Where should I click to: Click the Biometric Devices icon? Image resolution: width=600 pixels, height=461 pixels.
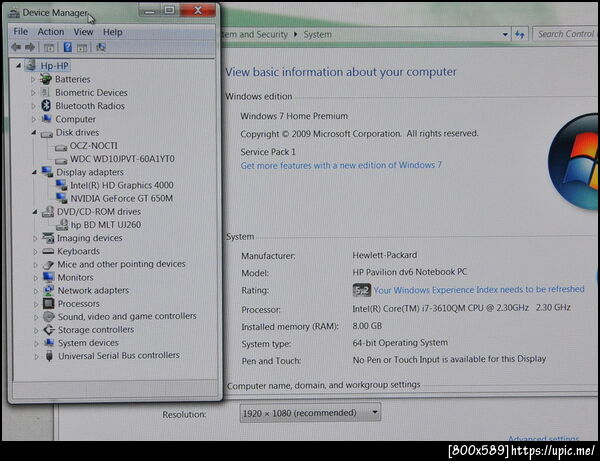45,93
